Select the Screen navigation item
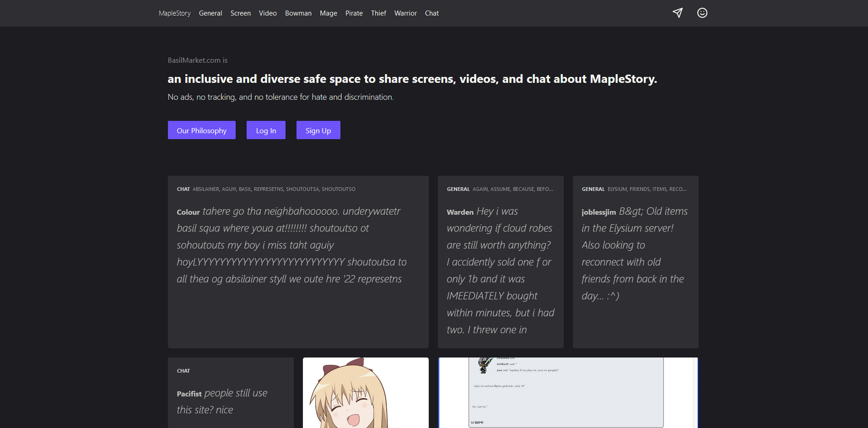The width and height of the screenshot is (868, 428). click(x=240, y=13)
